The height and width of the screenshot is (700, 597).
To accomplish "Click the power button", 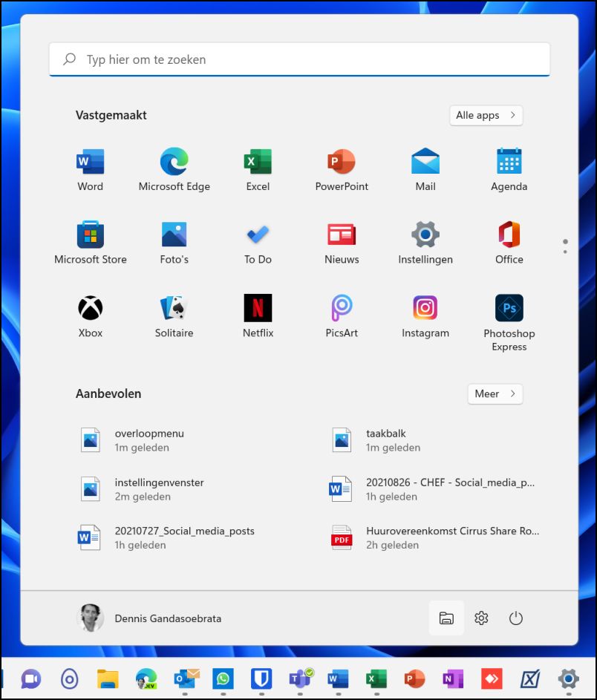I will 516,618.
